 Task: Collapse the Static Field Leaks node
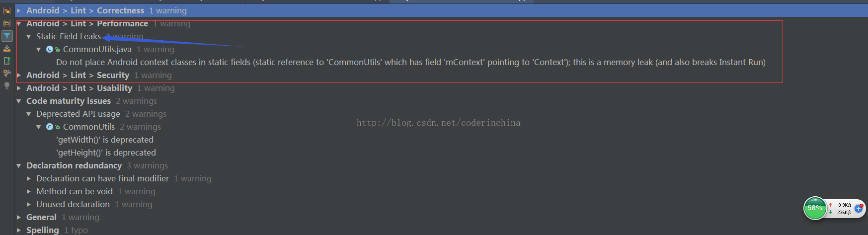pos(29,36)
